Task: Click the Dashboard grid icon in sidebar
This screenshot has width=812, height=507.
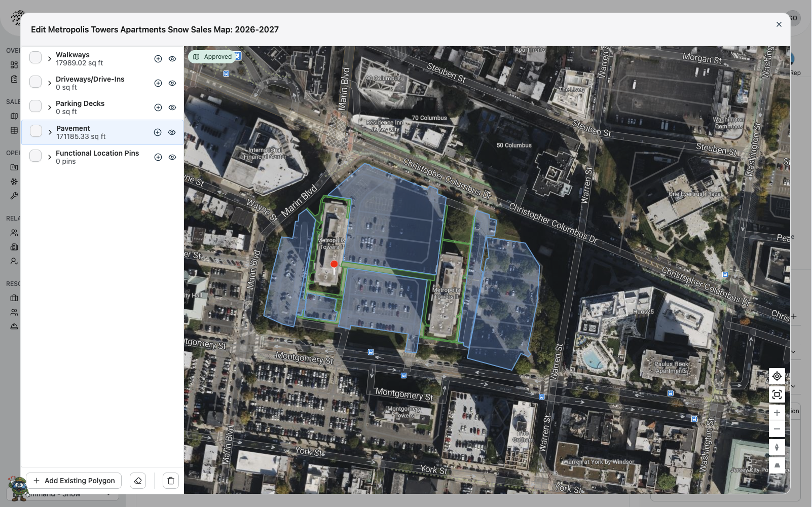Action: [14, 64]
